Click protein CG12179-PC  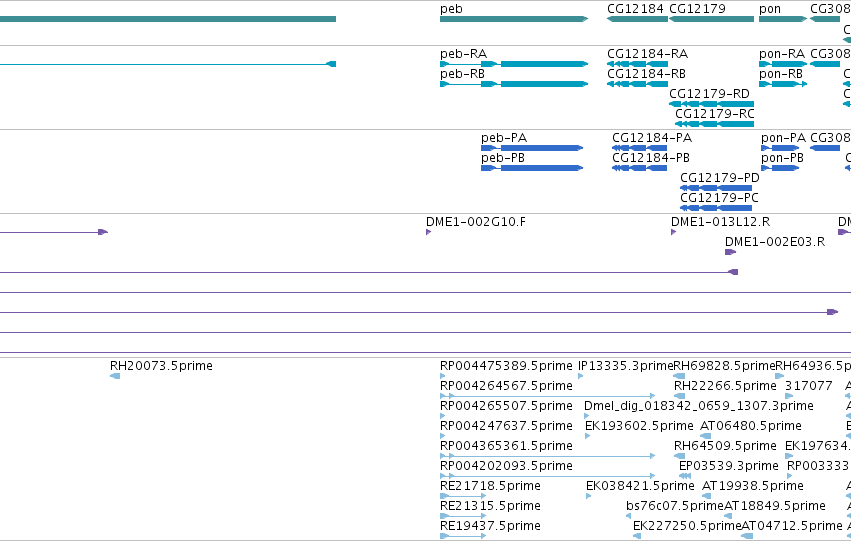pos(716,208)
